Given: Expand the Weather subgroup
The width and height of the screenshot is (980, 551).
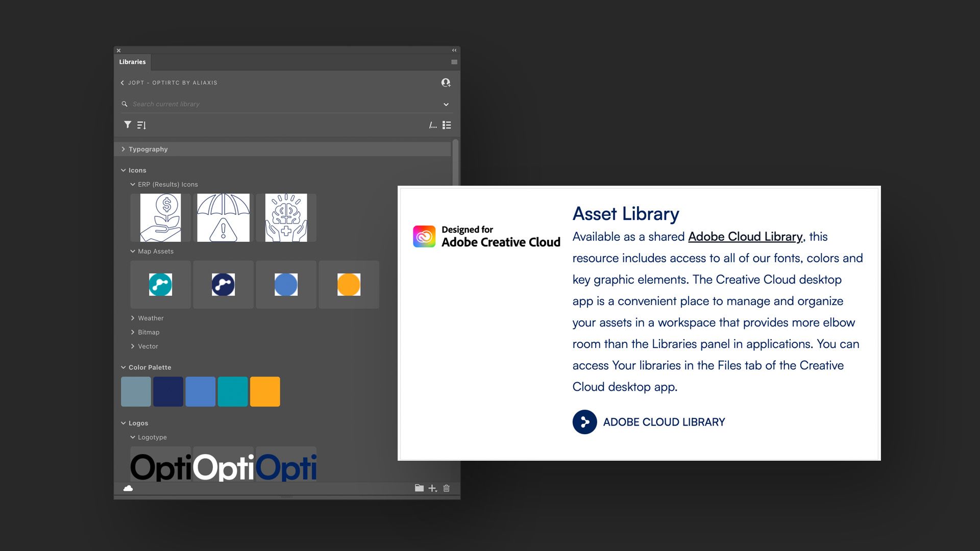Looking at the screenshot, I should point(133,318).
